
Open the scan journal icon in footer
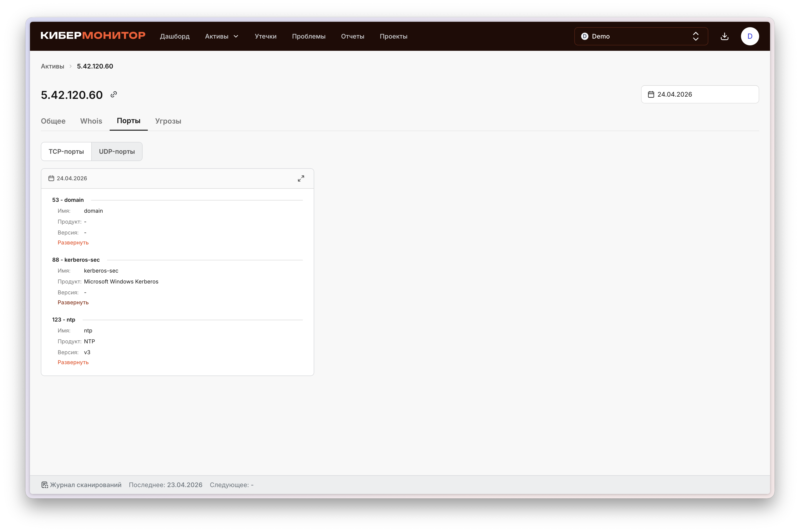point(45,485)
